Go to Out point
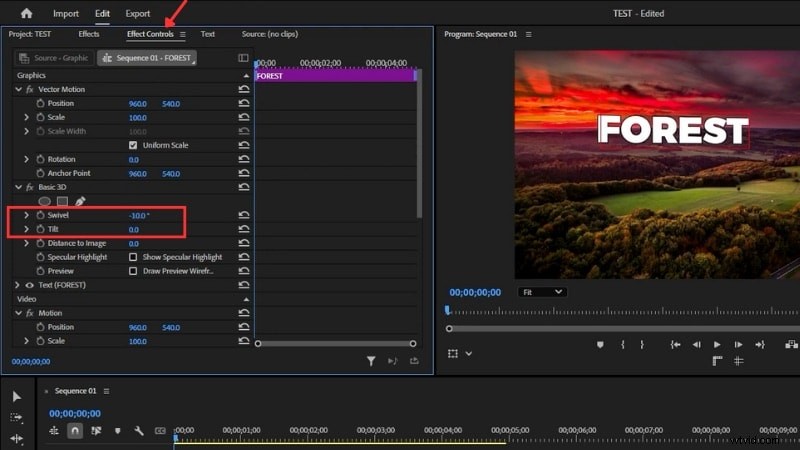This screenshot has height=450, width=800. (x=760, y=345)
